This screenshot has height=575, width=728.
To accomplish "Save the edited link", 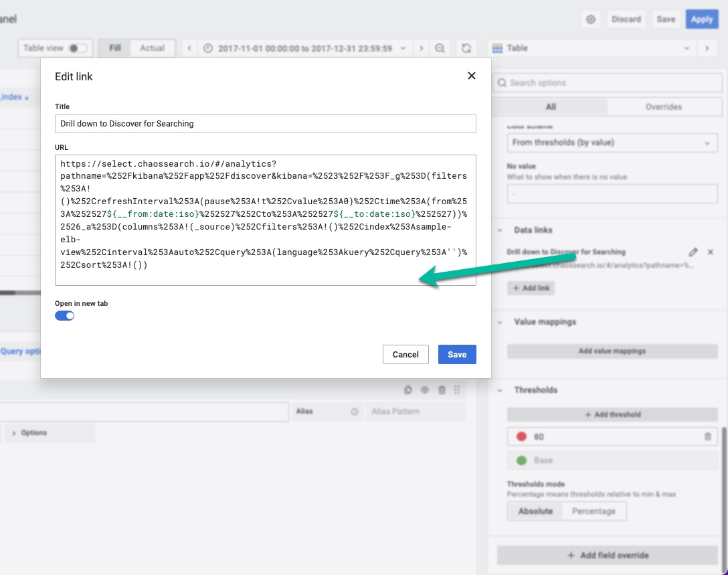I will click(x=457, y=354).
